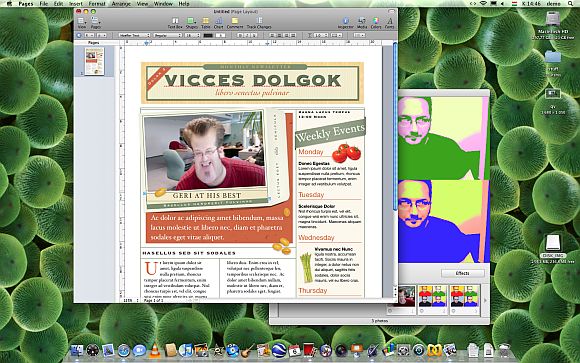Insert a Chart from the toolbar
This screenshot has height=363, width=580.
click(x=219, y=23)
